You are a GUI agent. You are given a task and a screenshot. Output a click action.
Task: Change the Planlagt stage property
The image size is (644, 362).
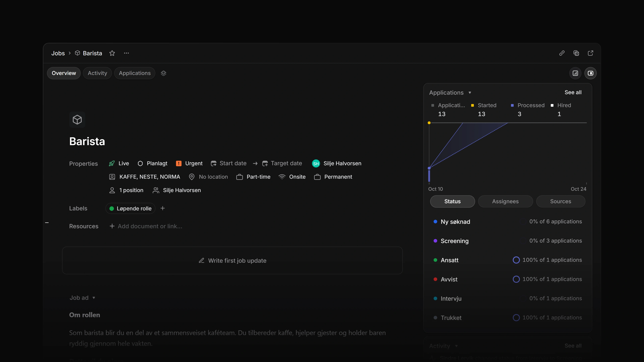coord(152,163)
